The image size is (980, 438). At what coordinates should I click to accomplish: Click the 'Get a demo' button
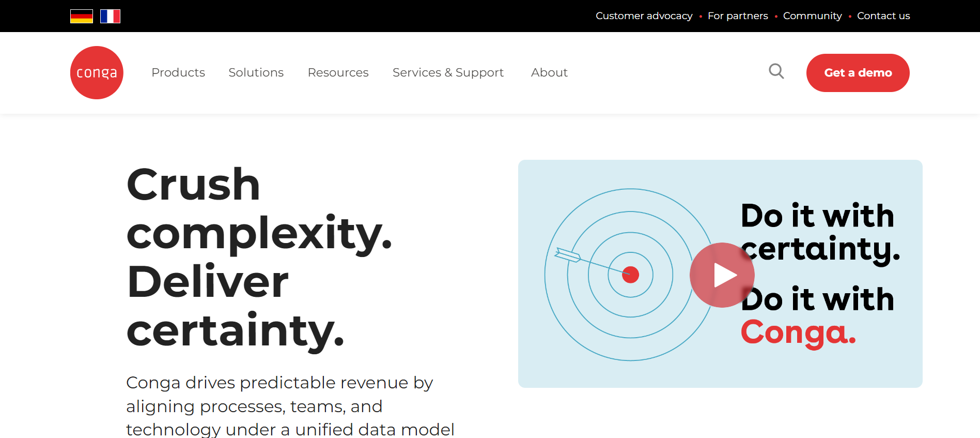pos(858,73)
